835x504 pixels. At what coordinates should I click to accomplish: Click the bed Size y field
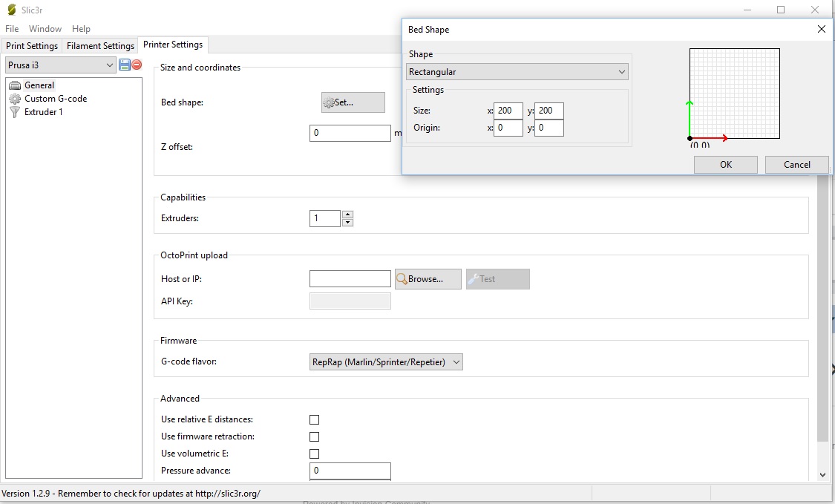click(549, 111)
